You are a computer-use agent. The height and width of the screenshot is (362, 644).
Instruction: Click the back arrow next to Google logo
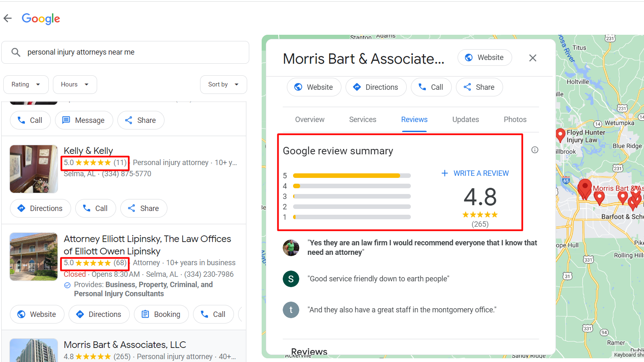coord(7,18)
